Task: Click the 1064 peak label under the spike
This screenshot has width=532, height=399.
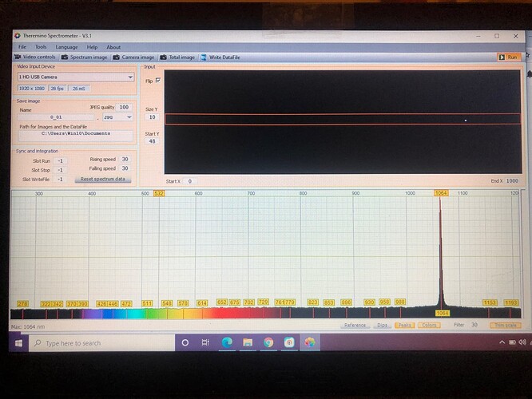Action: (x=443, y=313)
